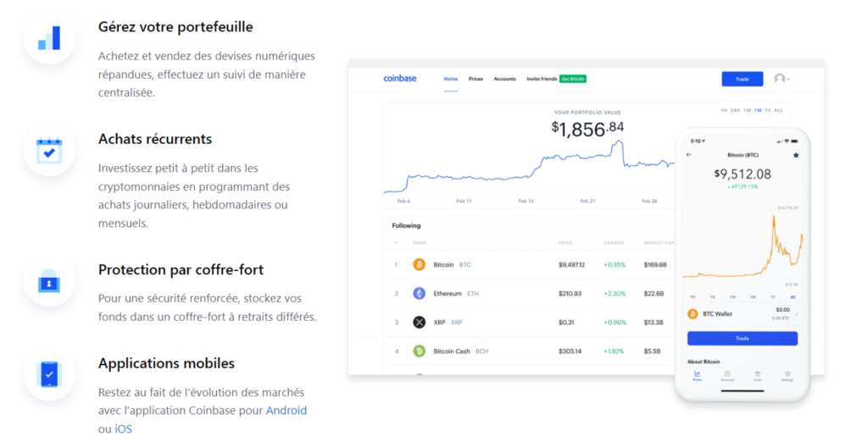Click the Protection par coffre-fort heading
Screen dimensions: 868x448
pyautogui.click(x=181, y=269)
